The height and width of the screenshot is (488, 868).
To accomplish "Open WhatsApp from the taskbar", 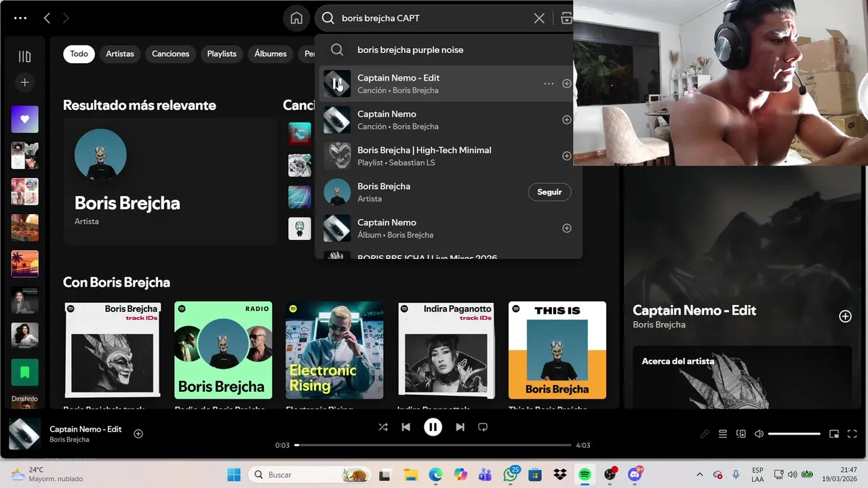I will [511, 474].
